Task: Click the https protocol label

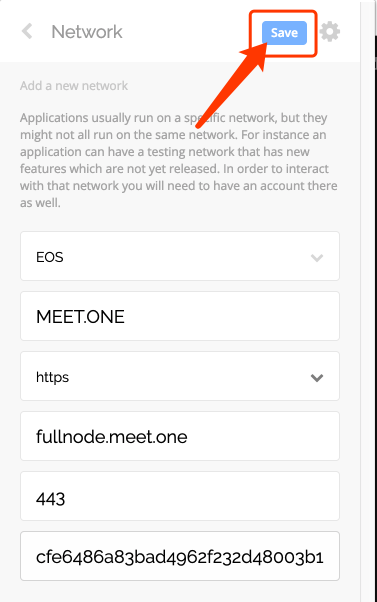Action: point(52,377)
